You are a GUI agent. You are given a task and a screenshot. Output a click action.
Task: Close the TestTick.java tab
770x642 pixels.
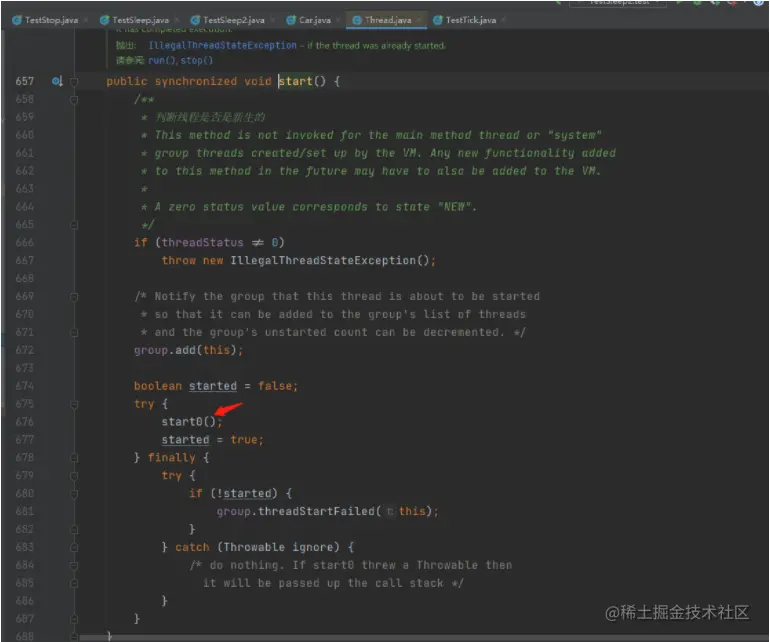[503, 20]
